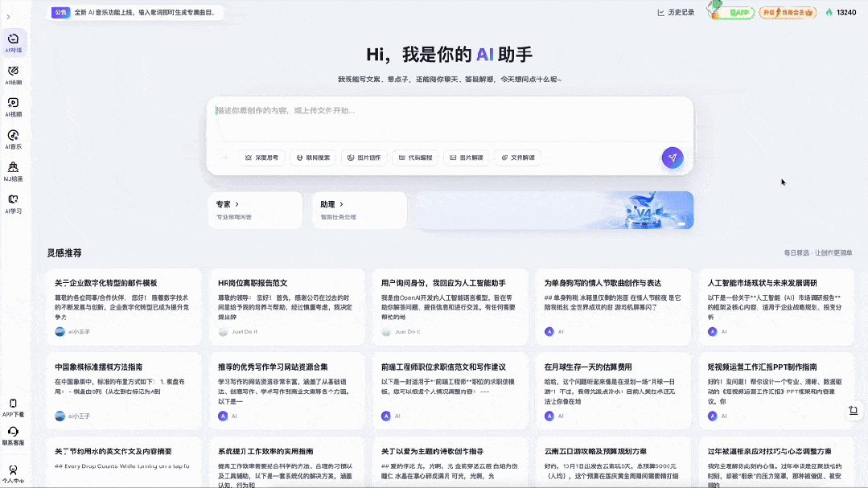Open card HR岗位离职报告范文
This screenshot has width=868, height=488.
[x=286, y=307]
